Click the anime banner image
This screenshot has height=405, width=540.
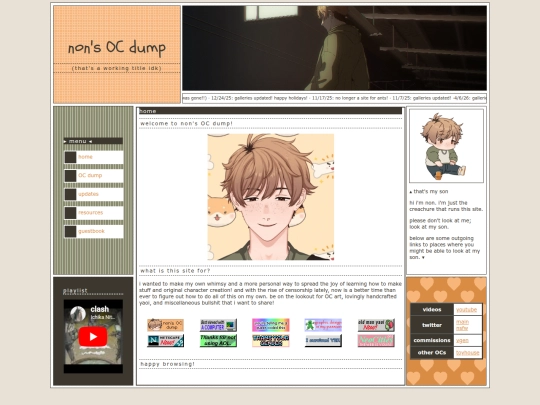coord(334,48)
